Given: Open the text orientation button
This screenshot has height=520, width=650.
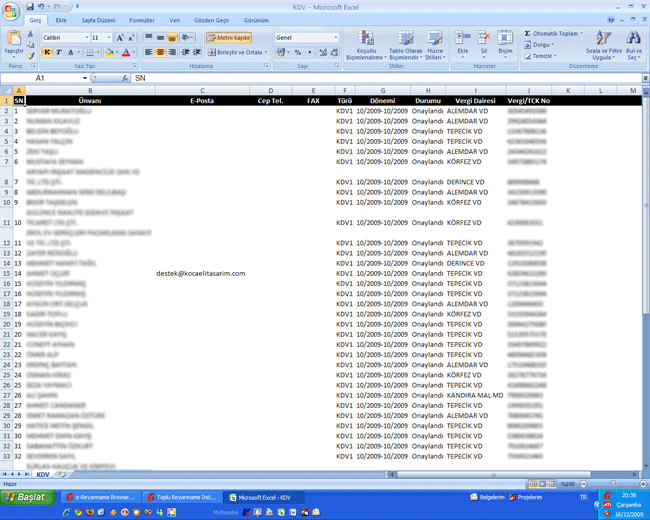Looking at the screenshot, I should coord(187,38).
